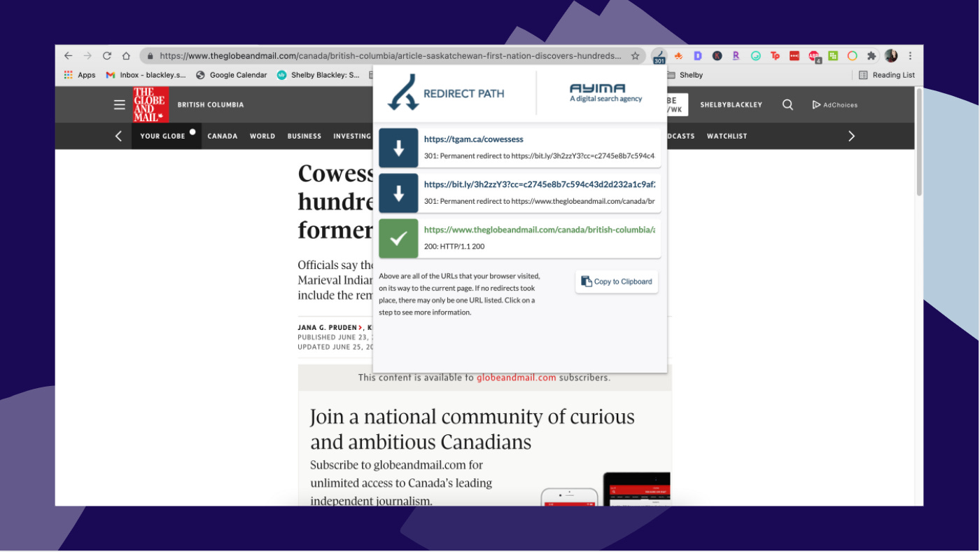The image size is (980, 552).
Task: Open the green Grammarly extension icon
Action: coord(756,56)
